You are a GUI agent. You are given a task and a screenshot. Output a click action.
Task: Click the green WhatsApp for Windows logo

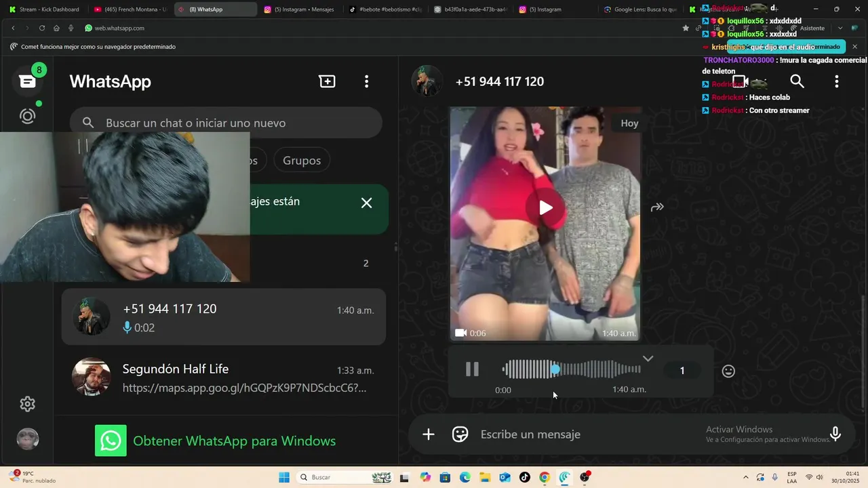[x=111, y=441]
